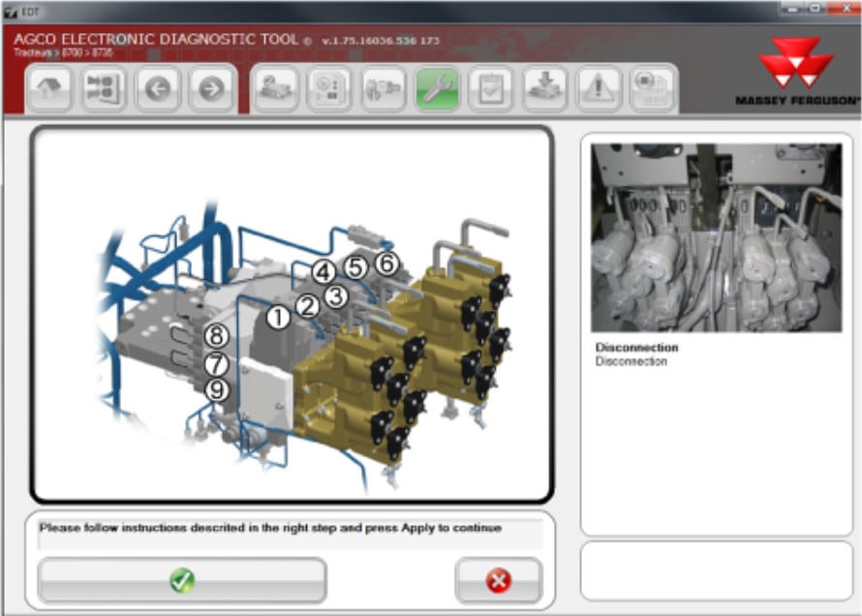Image resolution: width=862 pixels, height=616 pixels.
Task: Open the last toolbar icon after the warning triangle
Action: [652, 89]
